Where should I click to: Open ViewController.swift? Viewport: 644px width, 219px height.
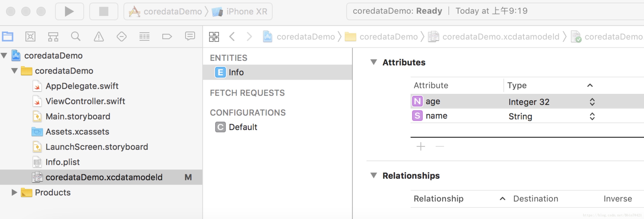79,101
